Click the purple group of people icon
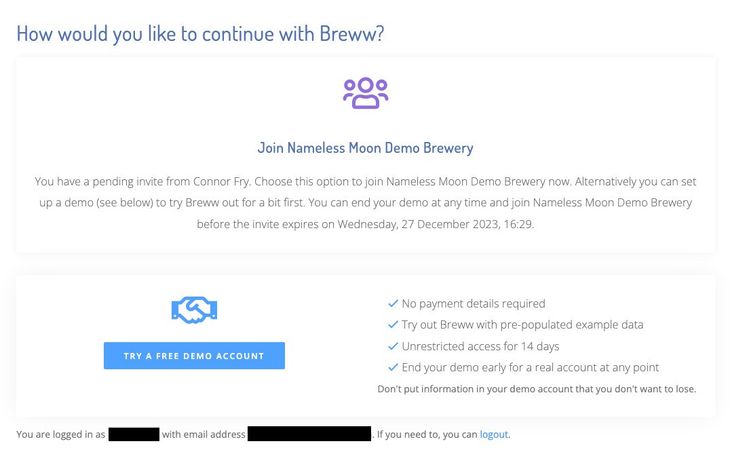Image resolution: width=730 pixels, height=459 pixels. [365, 93]
